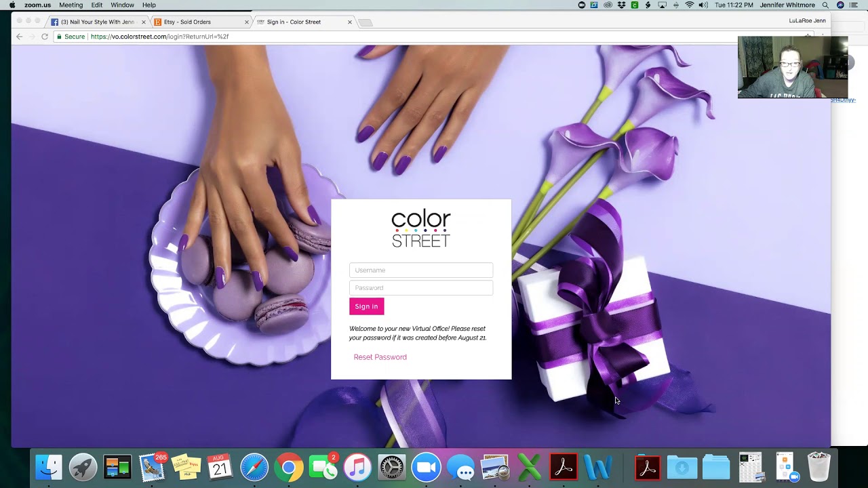868x488 pixels.
Task: Open Creative Cloud menu bar icon
Action: tap(608, 5)
